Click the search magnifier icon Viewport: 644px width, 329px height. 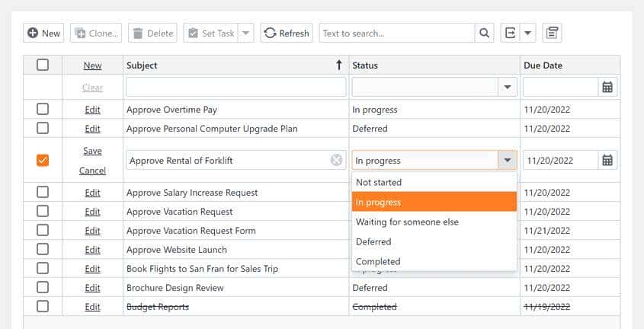(x=485, y=33)
